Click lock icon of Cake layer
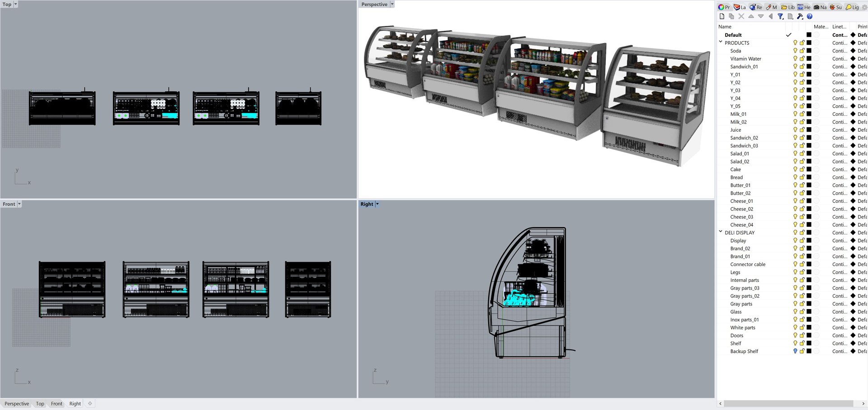 click(802, 169)
